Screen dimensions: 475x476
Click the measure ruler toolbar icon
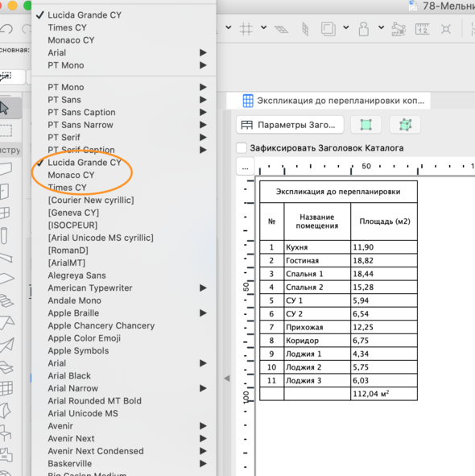click(x=422, y=29)
